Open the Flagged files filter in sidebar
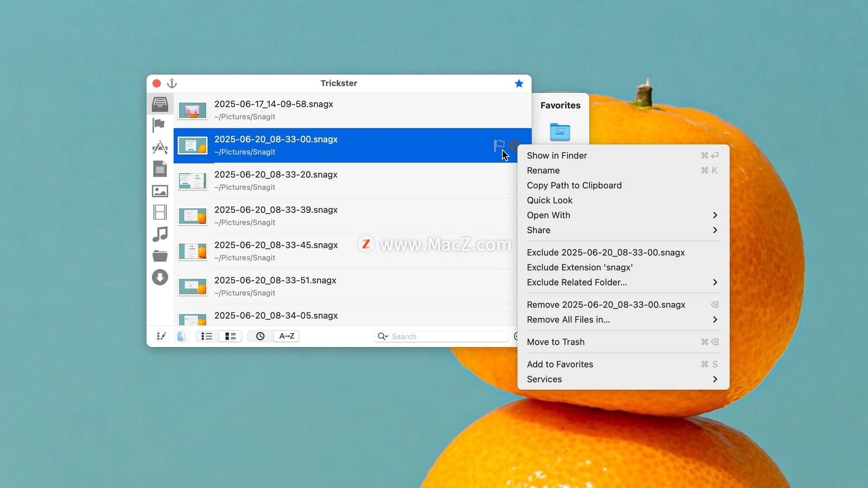Image resolution: width=868 pixels, height=488 pixels. tap(159, 125)
